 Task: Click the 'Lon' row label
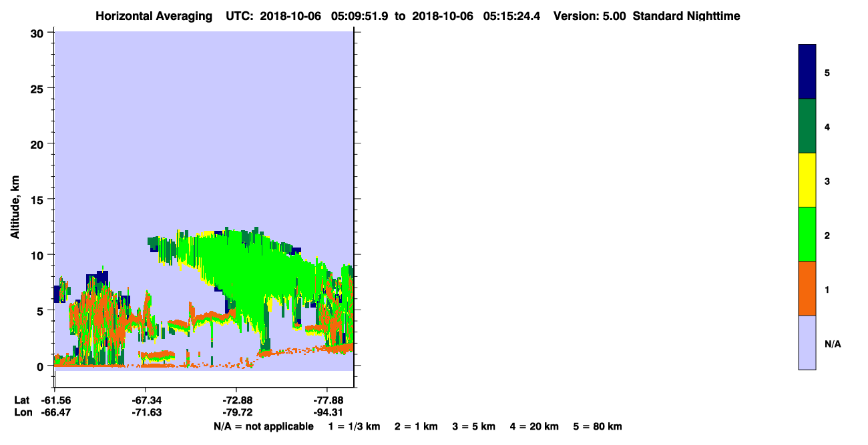[x=23, y=412]
